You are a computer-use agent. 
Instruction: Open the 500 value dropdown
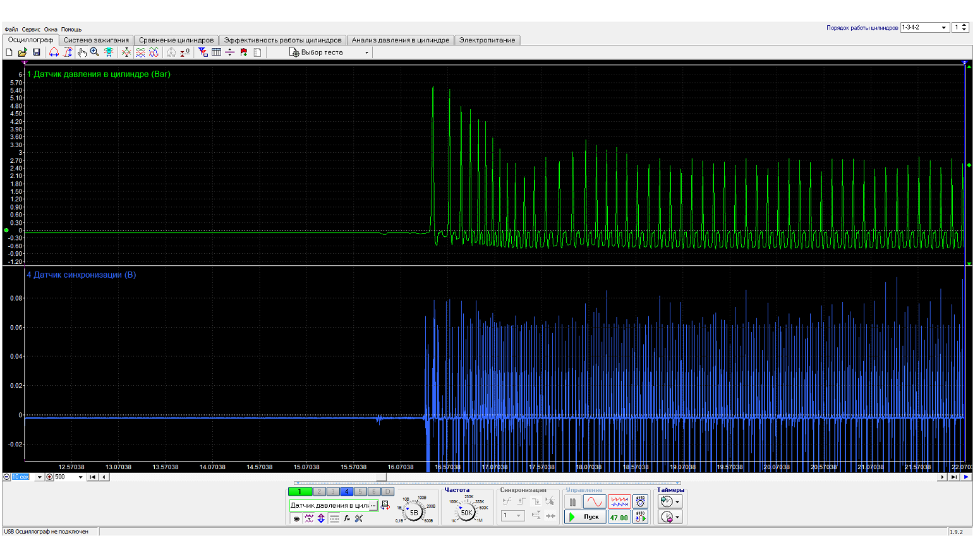[x=80, y=477]
